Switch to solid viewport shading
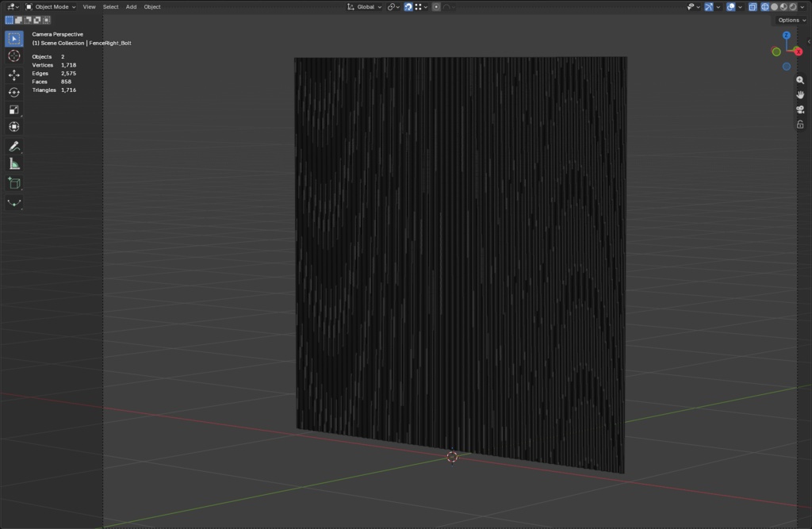Screen dimensions: 812x529 click(x=774, y=6)
